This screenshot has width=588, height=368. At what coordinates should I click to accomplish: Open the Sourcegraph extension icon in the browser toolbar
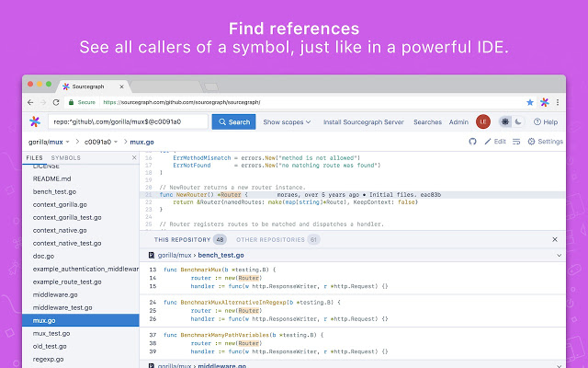[545, 102]
